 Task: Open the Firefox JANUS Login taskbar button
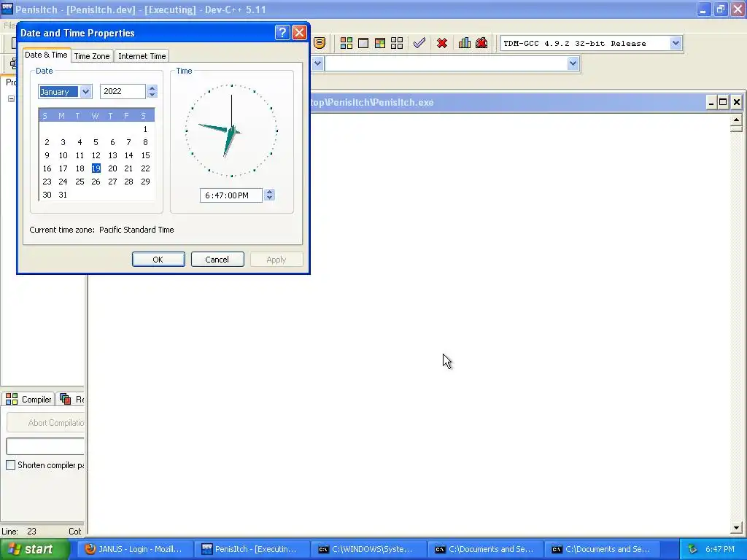coord(135,549)
